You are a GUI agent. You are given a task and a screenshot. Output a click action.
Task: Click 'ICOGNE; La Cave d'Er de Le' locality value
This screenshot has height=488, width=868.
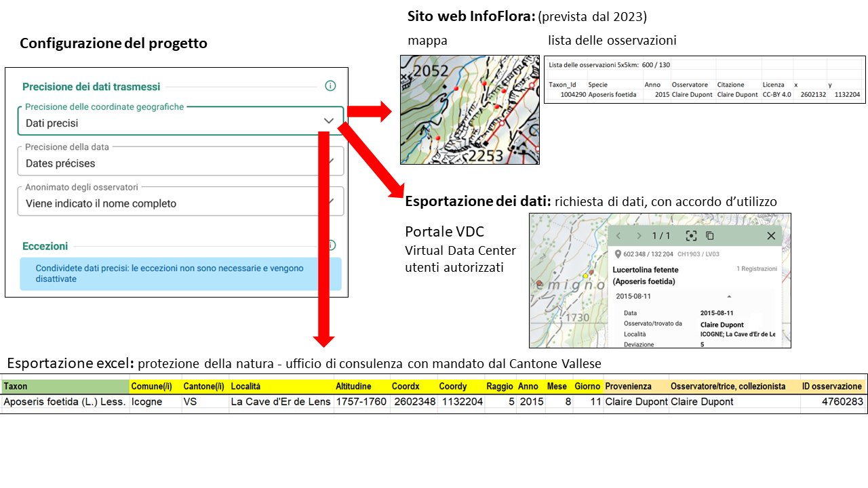[x=738, y=334]
